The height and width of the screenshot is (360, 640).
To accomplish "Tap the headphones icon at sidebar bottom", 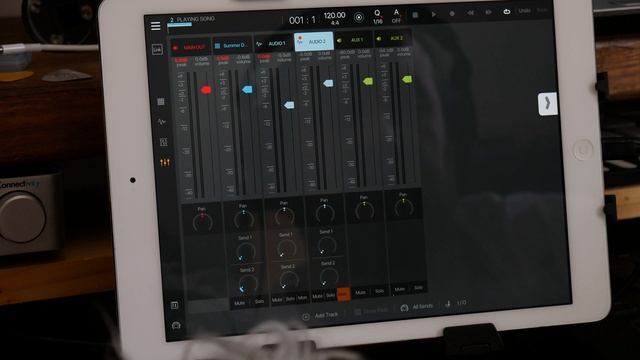I will click(x=176, y=325).
